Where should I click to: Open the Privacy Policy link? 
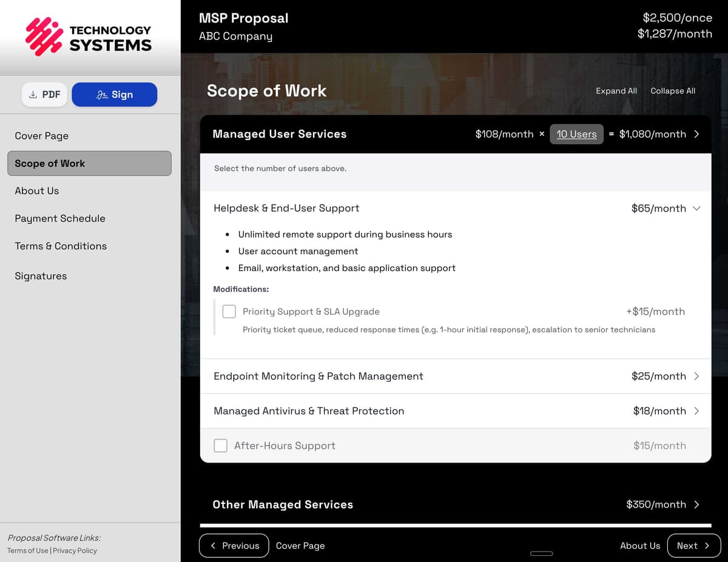click(75, 550)
